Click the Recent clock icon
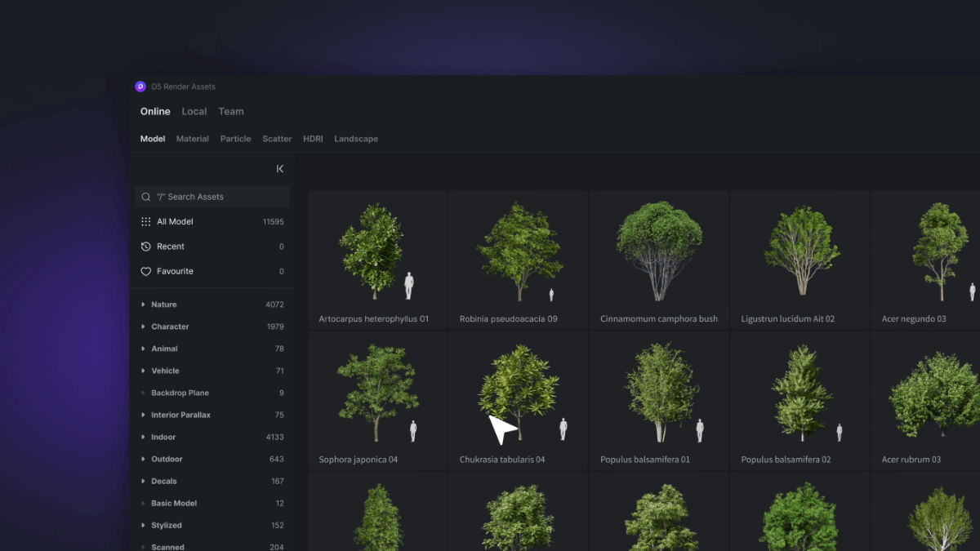980x551 pixels. pyautogui.click(x=146, y=246)
